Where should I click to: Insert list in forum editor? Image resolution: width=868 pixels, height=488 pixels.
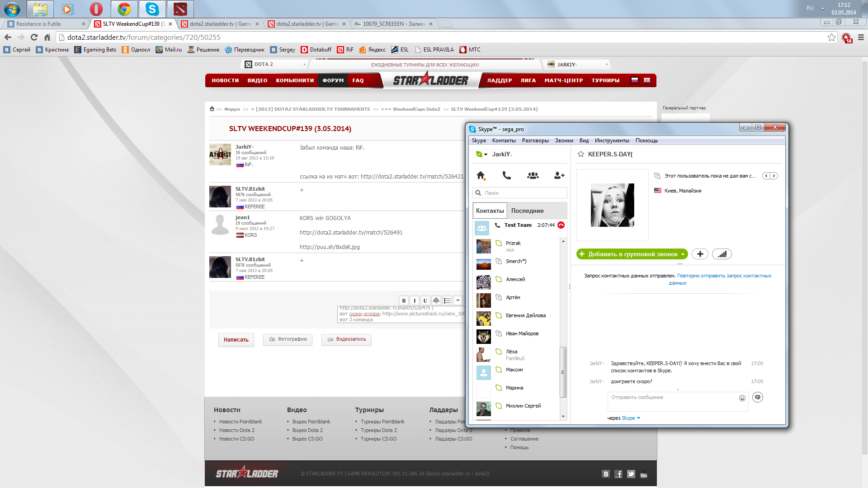click(x=447, y=300)
